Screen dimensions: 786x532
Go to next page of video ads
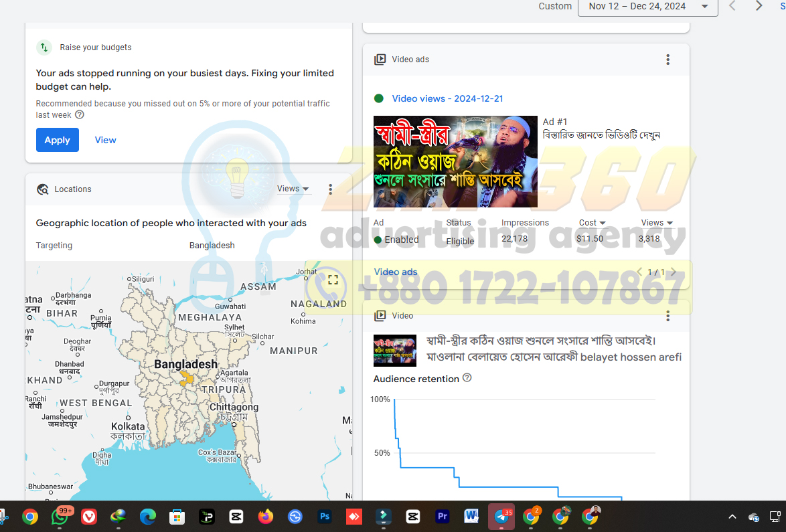click(x=674, y=272)
